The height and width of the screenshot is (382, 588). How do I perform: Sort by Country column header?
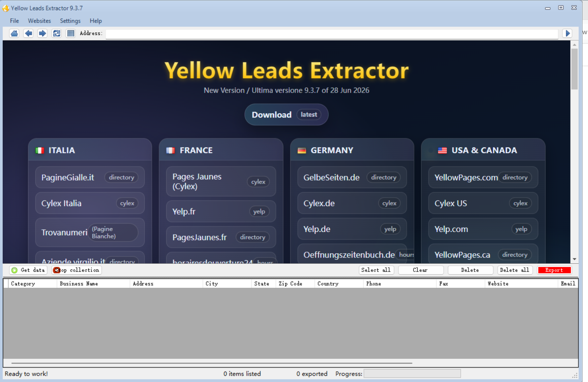(x=339, y=284)
